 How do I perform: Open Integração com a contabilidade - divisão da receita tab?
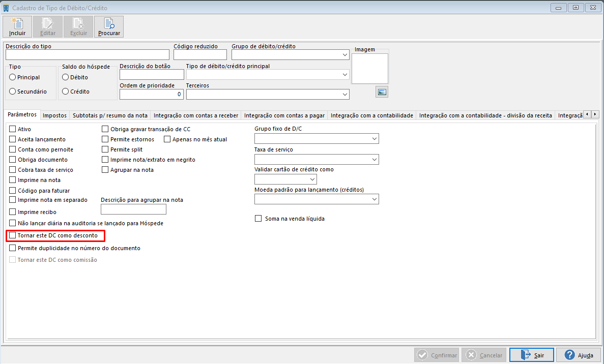(485, 115)
